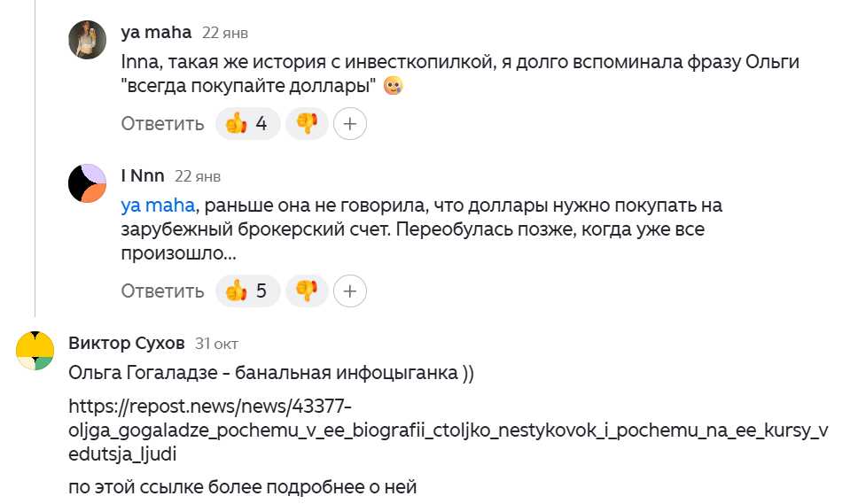Like ya maha's comment with thumbs up

(x=247, y=124)
